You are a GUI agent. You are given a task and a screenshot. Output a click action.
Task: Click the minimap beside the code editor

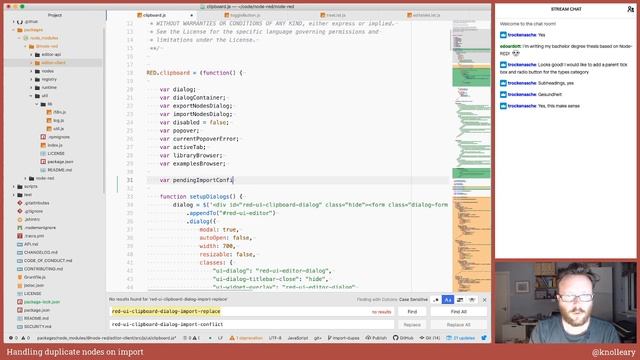pos(471,155)
